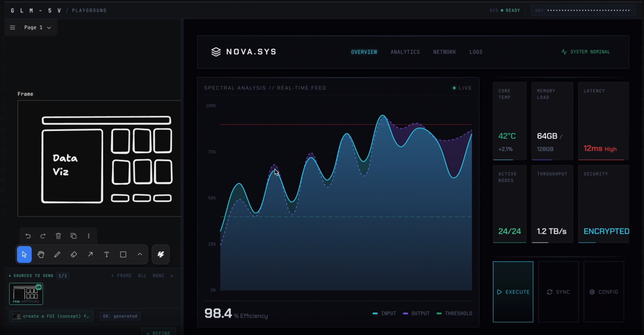The height and width of the screenshot is (335, 644).
Task: Click the Config button
Action: 604,292
